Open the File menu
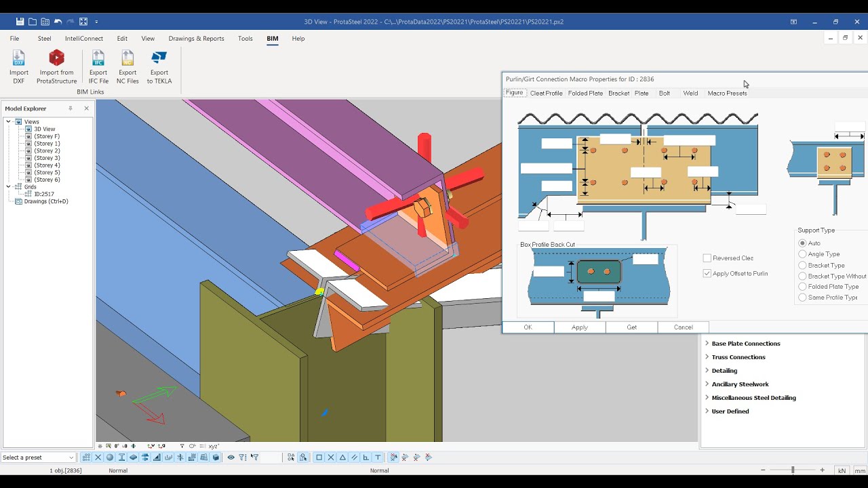 (14, 39)
